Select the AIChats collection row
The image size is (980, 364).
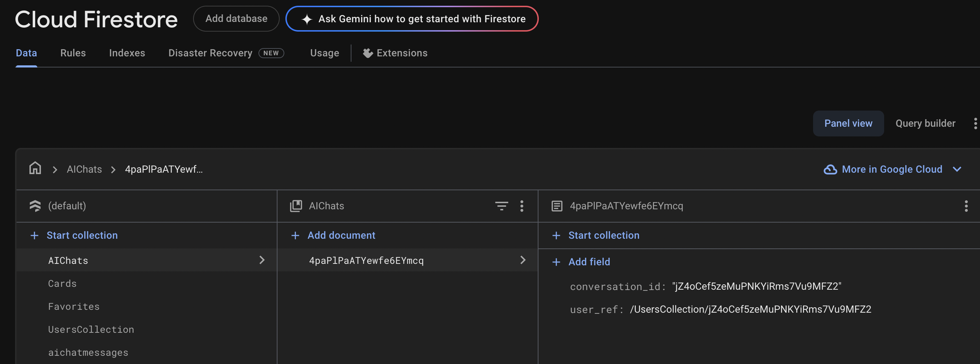pos(146,260)
